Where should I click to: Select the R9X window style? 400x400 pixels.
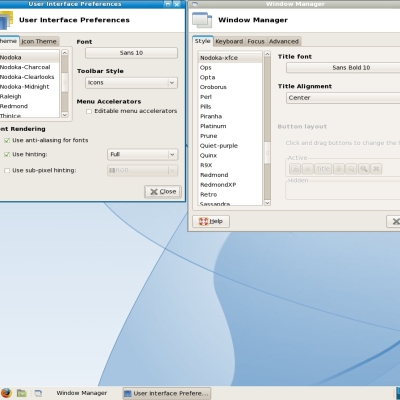230,165
